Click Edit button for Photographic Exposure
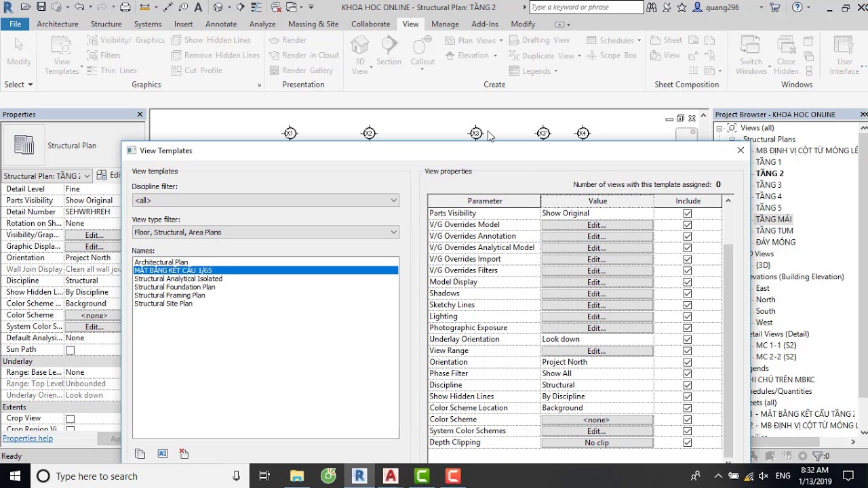This screenshot has height=488, width=868. (597, 328)
